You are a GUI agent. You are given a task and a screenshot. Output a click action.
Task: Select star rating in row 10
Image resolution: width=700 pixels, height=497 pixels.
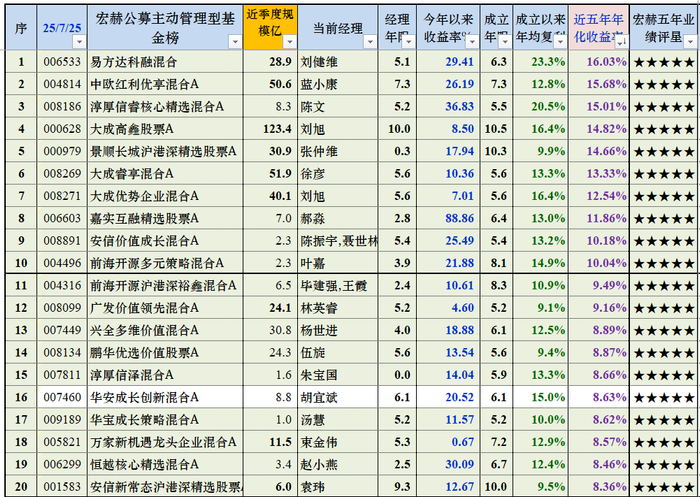point(664,263)
